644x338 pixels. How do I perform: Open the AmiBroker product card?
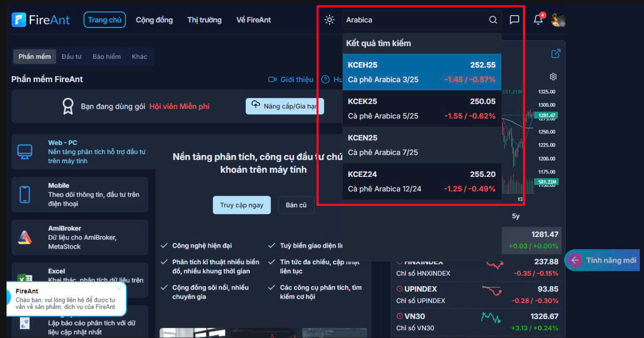click(80, 237)
